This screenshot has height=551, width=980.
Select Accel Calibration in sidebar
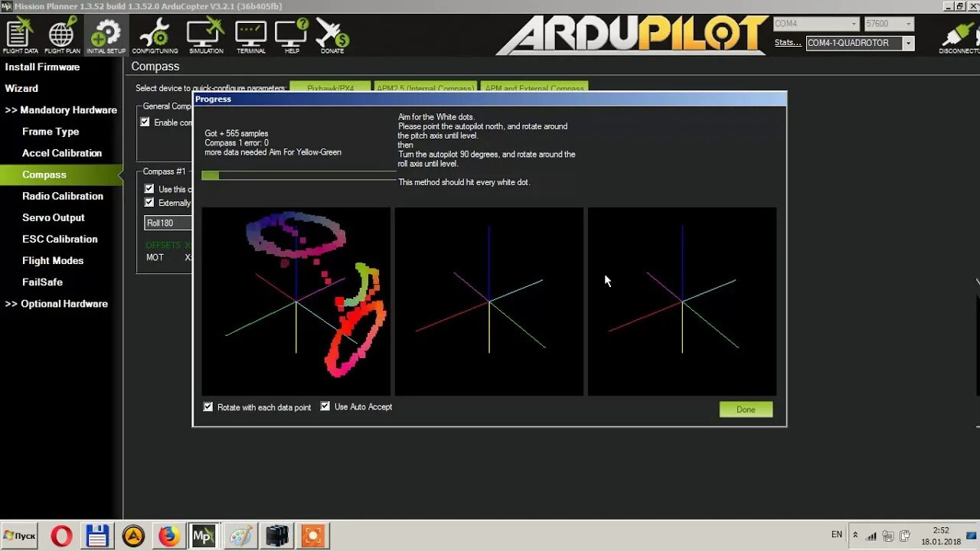click(x=61, y=153)
